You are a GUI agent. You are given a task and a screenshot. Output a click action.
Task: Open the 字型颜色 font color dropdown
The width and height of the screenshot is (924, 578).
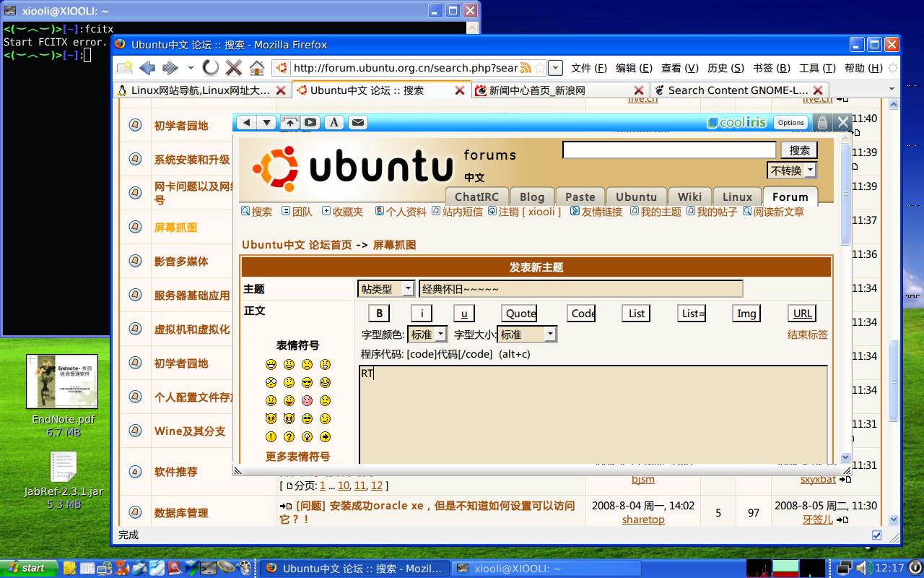(427, 335)
